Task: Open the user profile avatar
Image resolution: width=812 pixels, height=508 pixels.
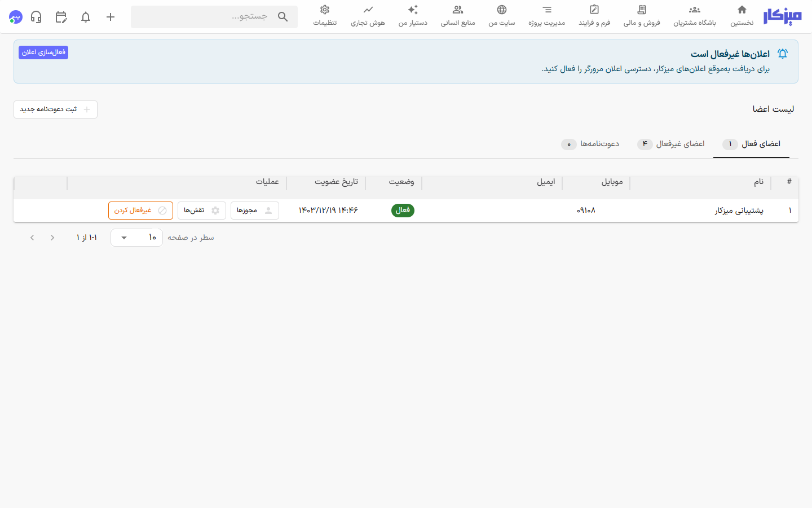Action: (x=16, y=17)
